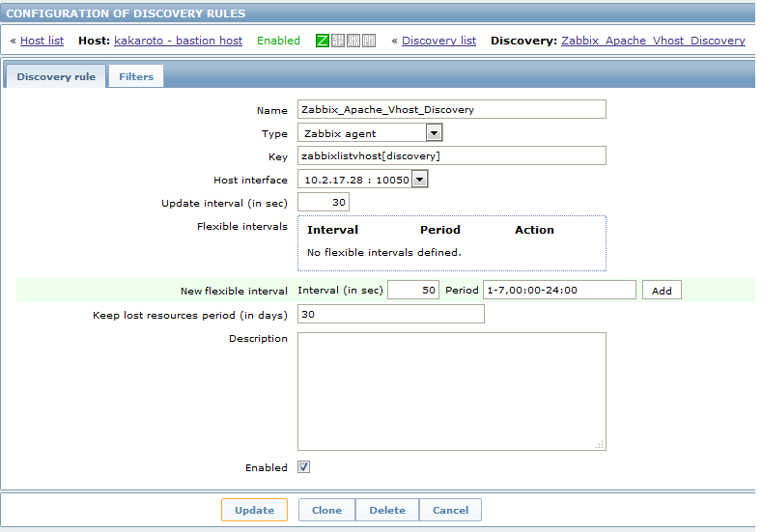
Task: Click Keep lost resources period field
Action: [x=391, y=314]
